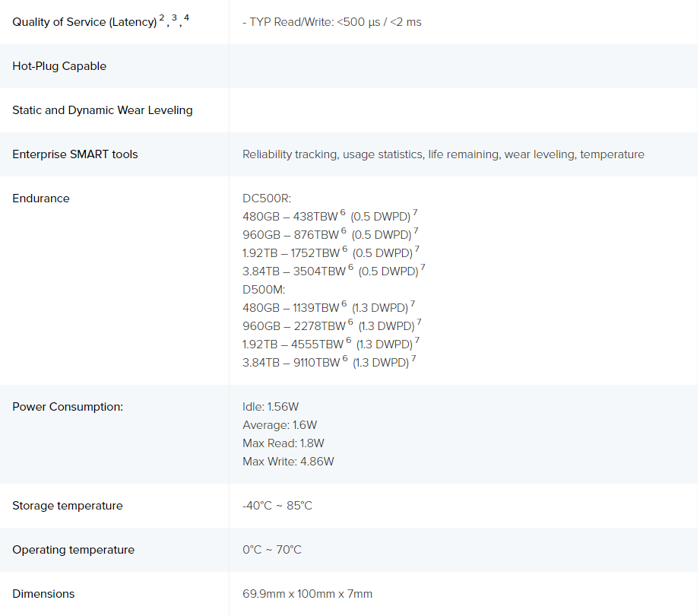The width and height of the screenshot is (700, 616).
Task: Click the Storage temperature label
Action: [x=68, y=506]
